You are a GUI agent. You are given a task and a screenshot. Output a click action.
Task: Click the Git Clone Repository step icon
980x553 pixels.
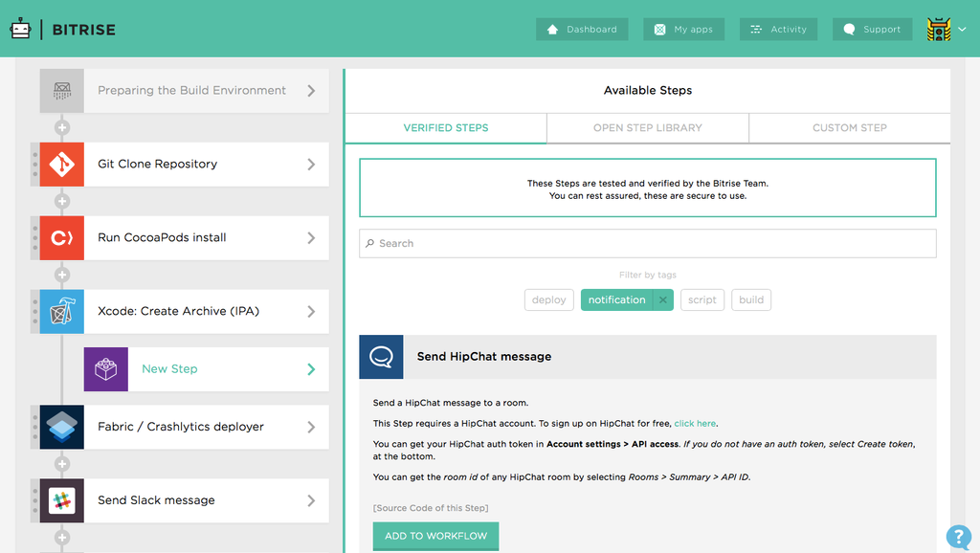62,165
